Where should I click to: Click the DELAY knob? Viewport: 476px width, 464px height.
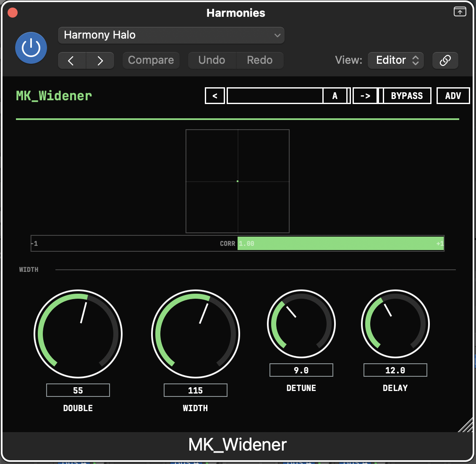pyautogui.click(x=395, y=324)
